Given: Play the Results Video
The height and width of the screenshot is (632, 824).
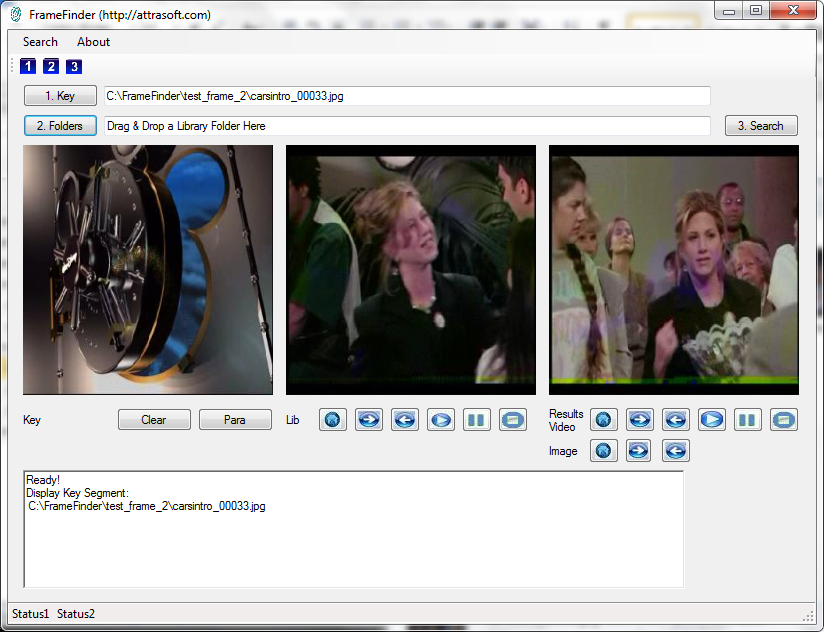Looking at the screenshot, I should tap(712, 420).
